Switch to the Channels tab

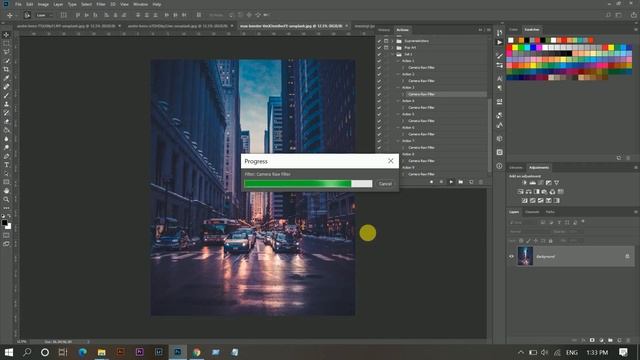click(532, 212)
